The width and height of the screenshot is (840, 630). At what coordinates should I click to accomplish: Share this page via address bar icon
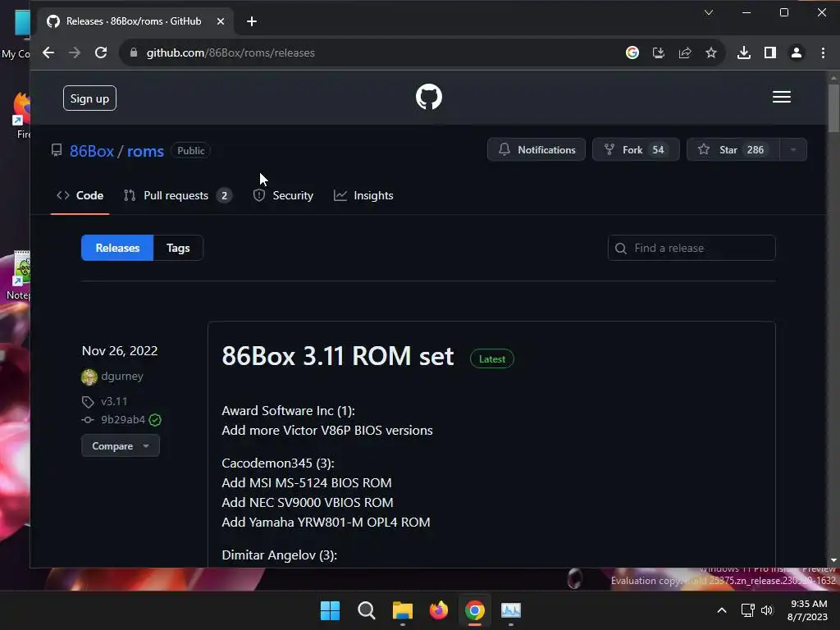click(x=685, y=52)
